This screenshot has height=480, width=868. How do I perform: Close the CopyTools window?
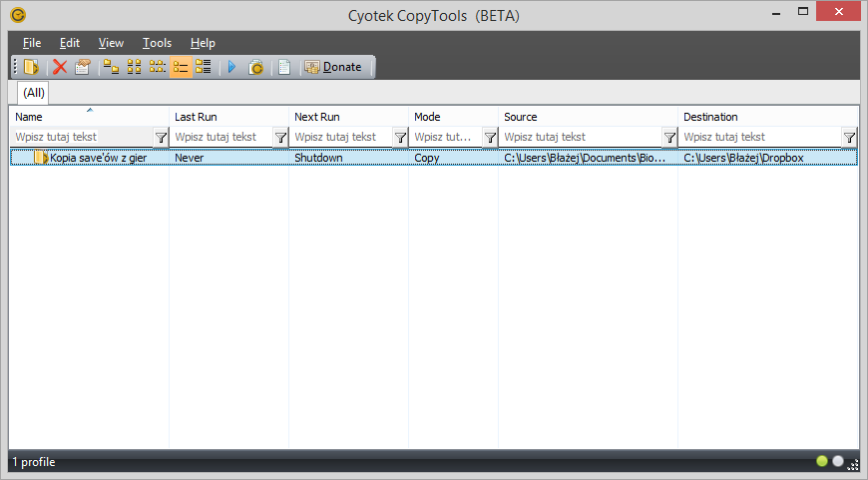(838, 12)
